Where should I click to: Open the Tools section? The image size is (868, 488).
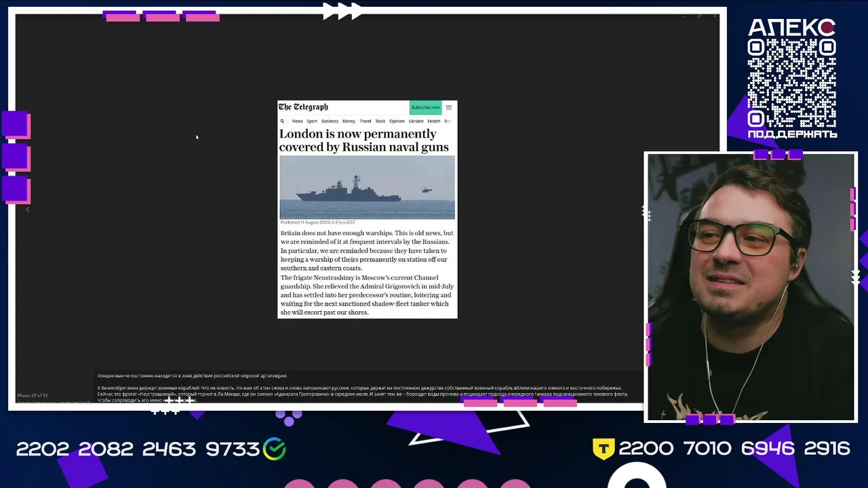380,121
